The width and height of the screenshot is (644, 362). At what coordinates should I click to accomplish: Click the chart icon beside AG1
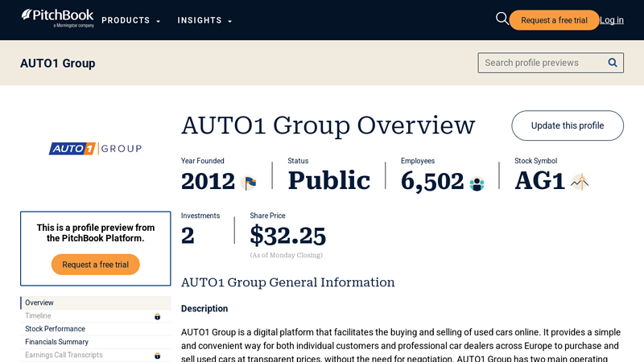(x=580, y=182)
